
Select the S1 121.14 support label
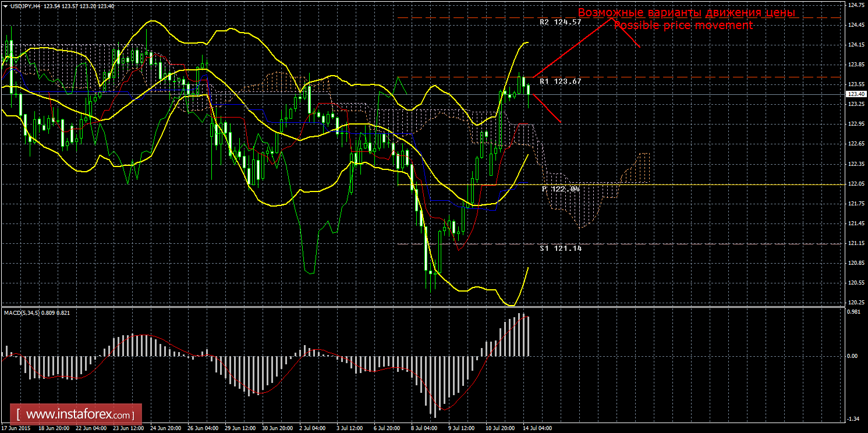[561, 248]
